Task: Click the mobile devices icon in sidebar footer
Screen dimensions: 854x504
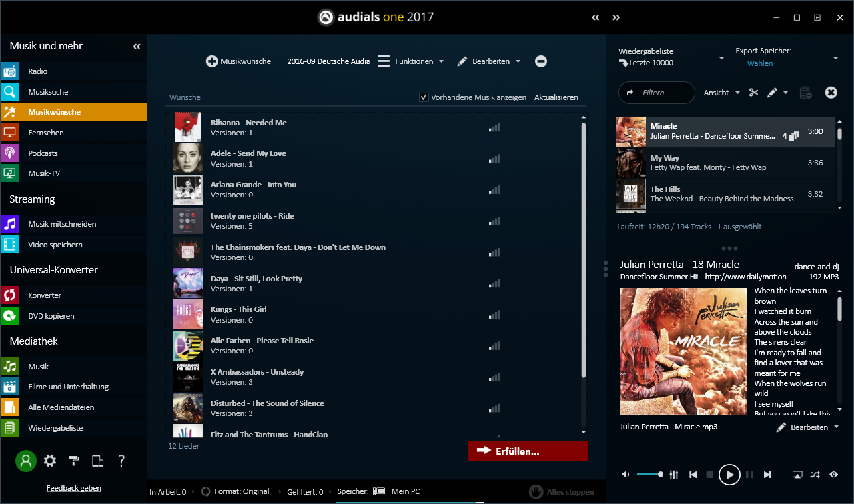Action: (x=97, y=461)
